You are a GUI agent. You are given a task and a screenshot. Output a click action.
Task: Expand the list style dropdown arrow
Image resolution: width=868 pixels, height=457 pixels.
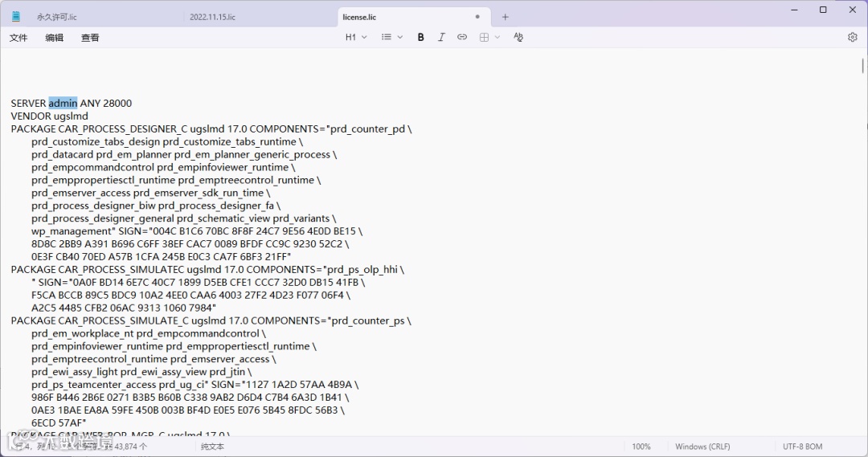tap(399, 37)
